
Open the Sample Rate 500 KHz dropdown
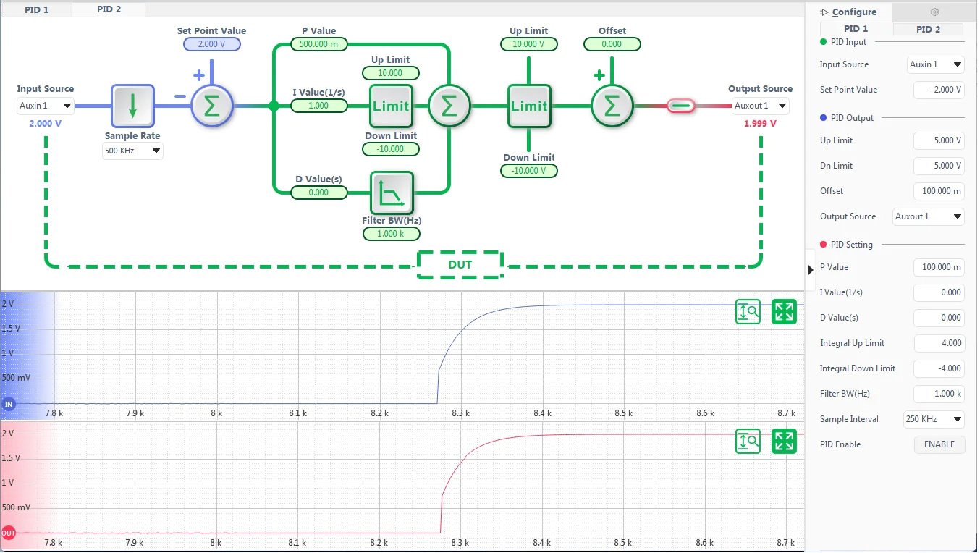[x=132, y=151]
